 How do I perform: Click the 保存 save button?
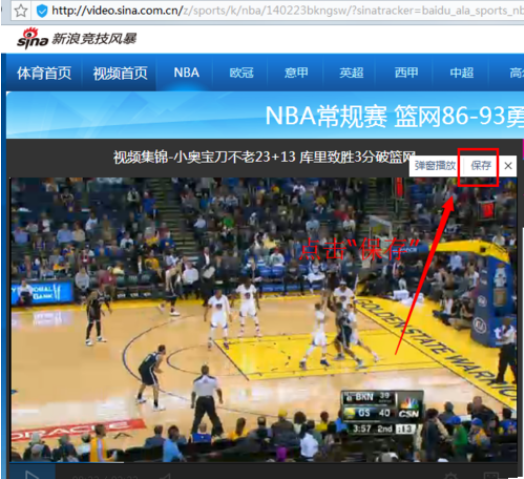pos(481,165)
